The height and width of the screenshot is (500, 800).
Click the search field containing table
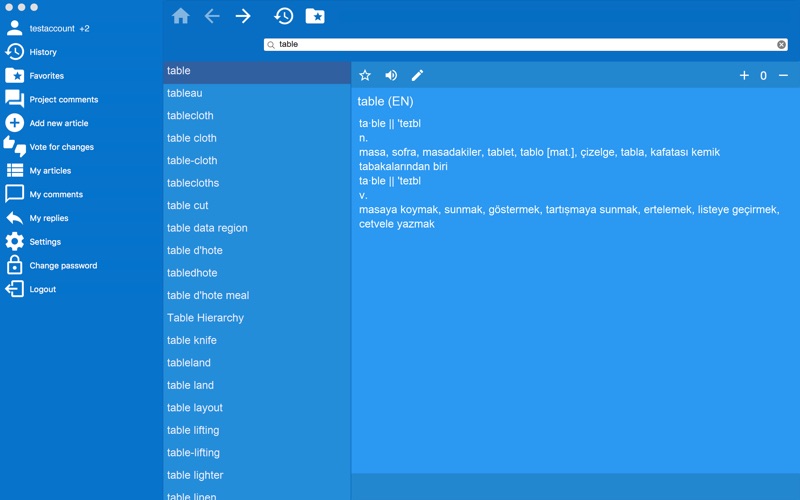pos(526,44)
